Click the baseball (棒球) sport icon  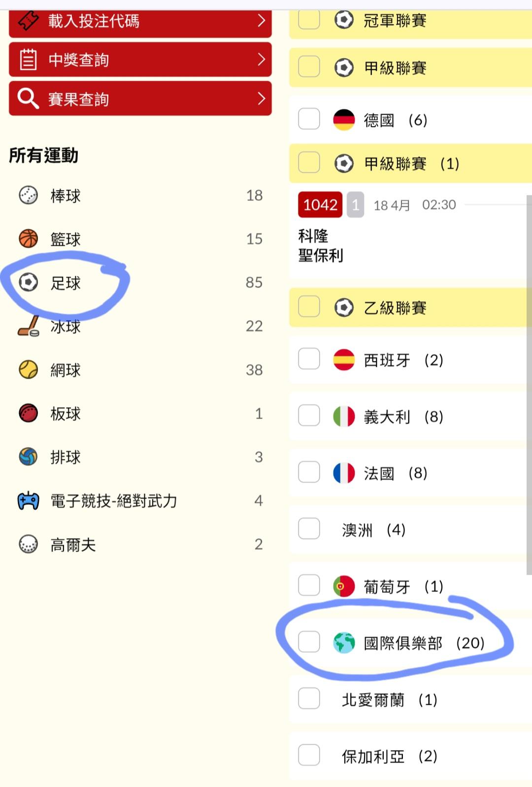click(x=28, y=196)
